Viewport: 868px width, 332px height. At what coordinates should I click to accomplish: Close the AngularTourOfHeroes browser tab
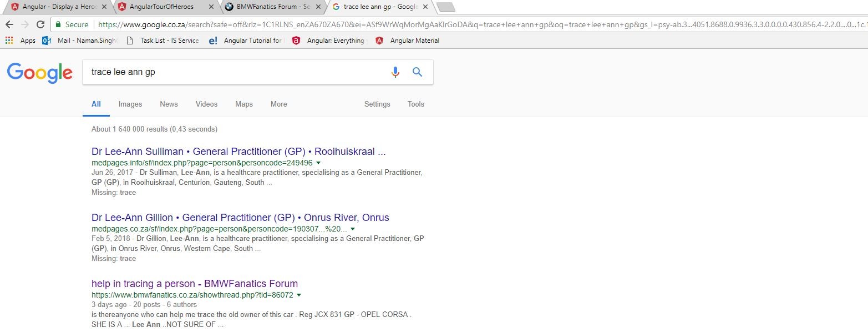point(211,7)
